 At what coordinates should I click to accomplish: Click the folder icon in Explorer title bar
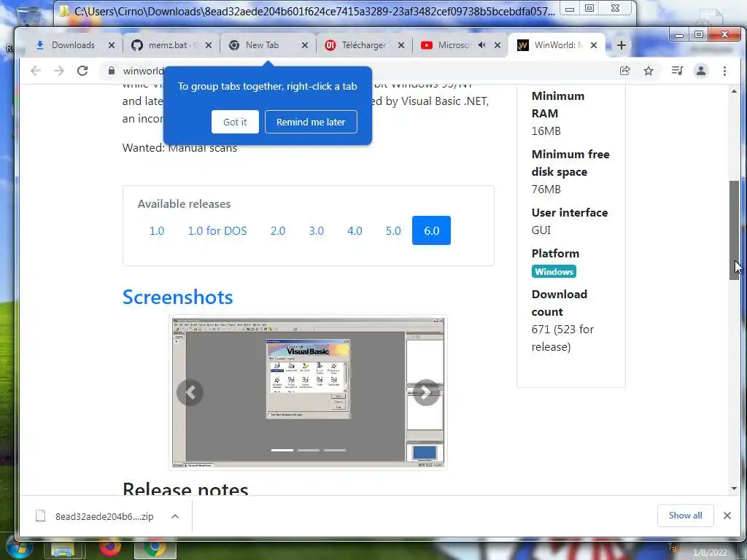pyautogui.click(x=64, y=11)
